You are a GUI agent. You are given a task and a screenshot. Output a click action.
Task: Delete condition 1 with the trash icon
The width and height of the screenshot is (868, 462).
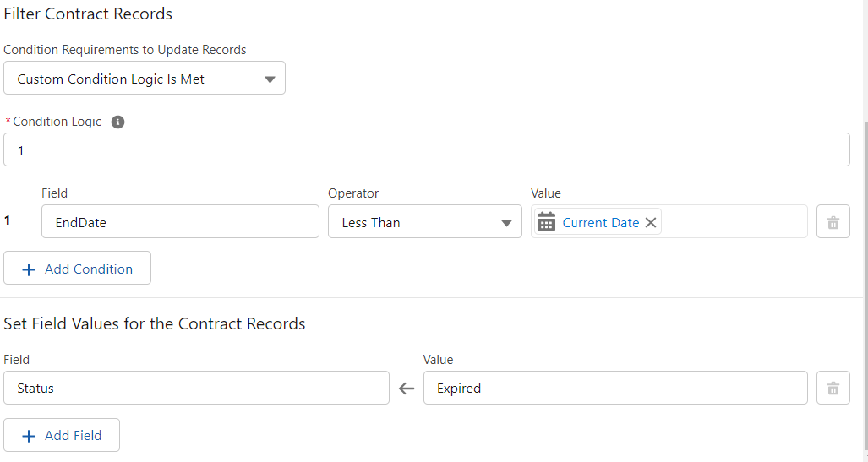pos(833,222)
